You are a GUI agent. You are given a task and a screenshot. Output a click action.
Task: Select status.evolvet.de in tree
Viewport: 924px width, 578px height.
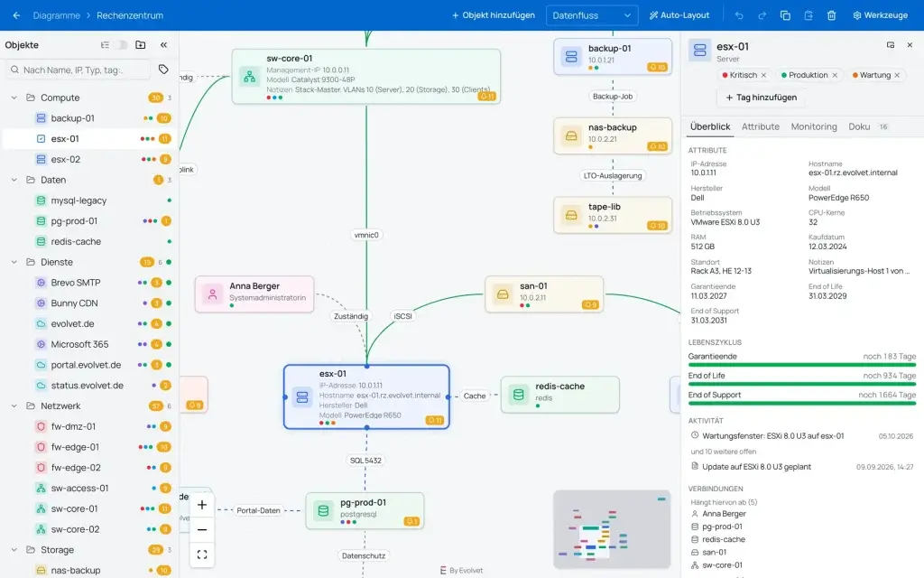[x=88, y=385]
